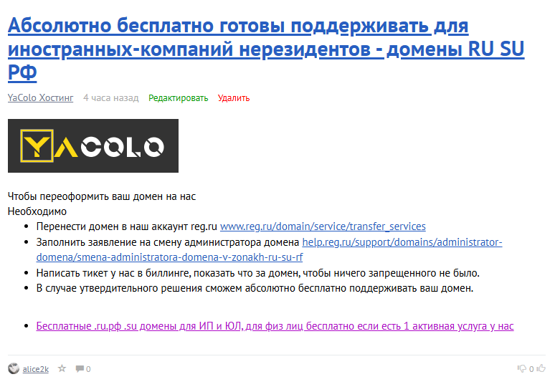Downvote the post with thumbs-down icon
This screenshot has height=392, width=550.
(x=521, y=369)
